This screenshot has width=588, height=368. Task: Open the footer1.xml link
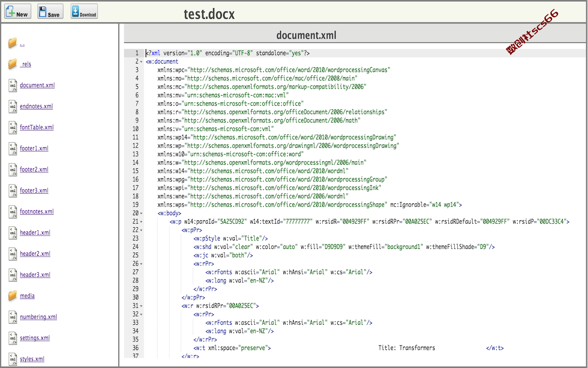(34, 149)
